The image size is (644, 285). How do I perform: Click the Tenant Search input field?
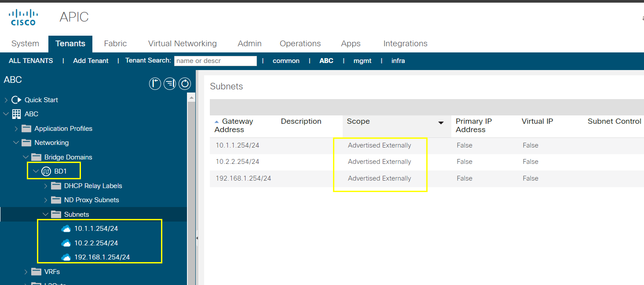click(216, 61)
